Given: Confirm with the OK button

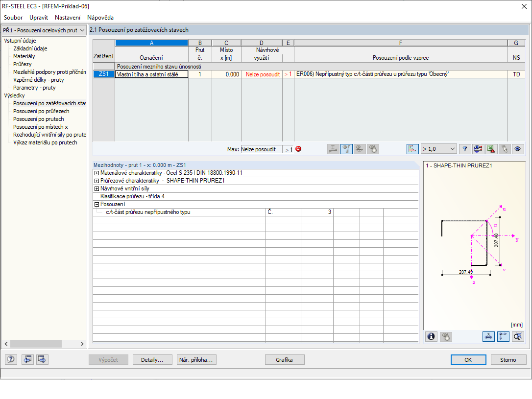Looking at the screenshot, I should tap(468, 360).
